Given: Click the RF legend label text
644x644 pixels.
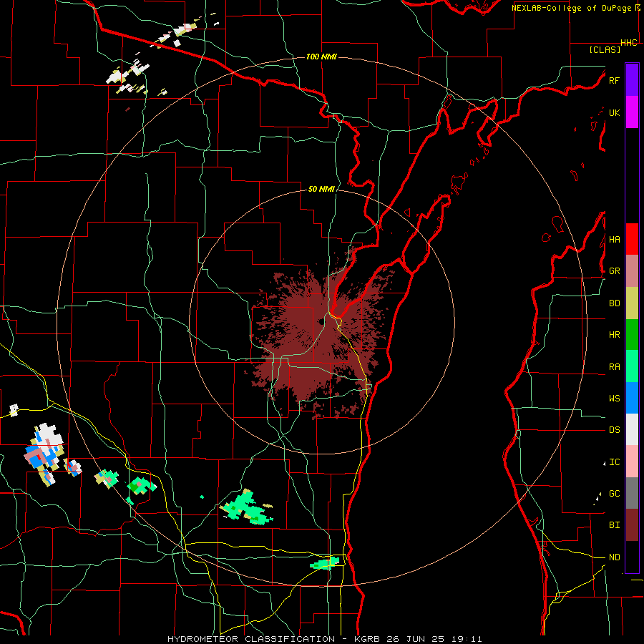Looking at the screenshot, I should click(x=614, y=80).
